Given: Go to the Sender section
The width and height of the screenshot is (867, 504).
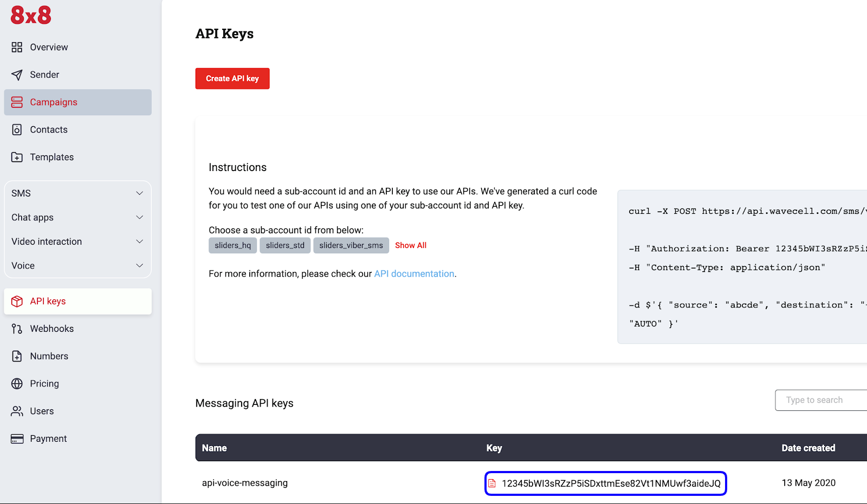Looking at the screenshot, I should (x=77, y=75).
